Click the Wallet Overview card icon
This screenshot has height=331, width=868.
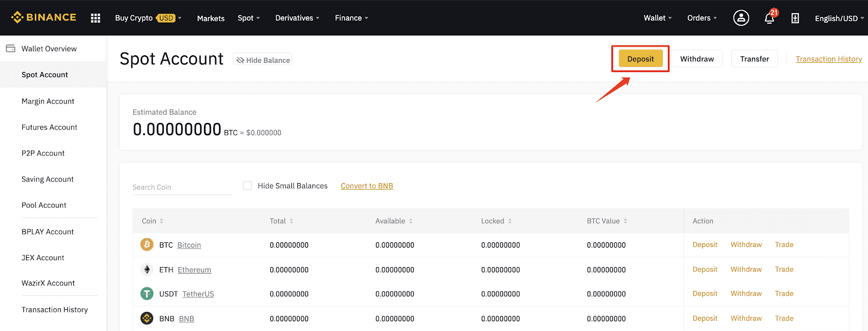click(x=10, y=48)
